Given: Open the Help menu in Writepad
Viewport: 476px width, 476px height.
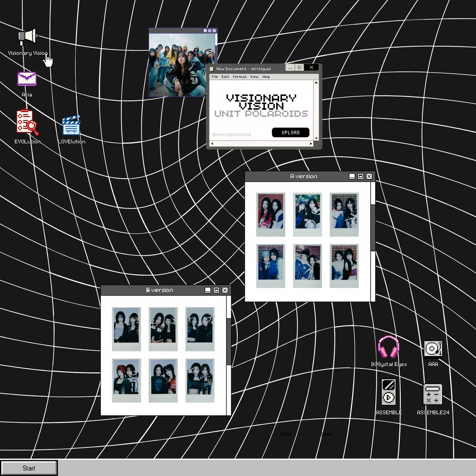Looking at the screenshot, I should coord(266,77).
